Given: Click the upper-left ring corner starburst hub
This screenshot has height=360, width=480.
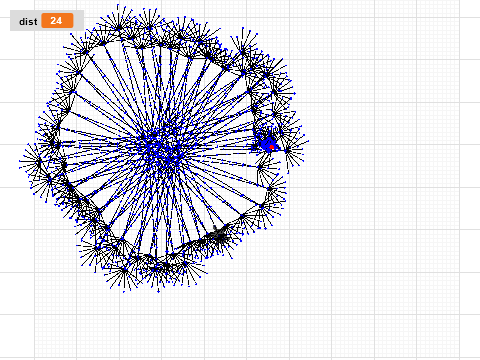Looking at the screenshot, I should coord(87,52).
